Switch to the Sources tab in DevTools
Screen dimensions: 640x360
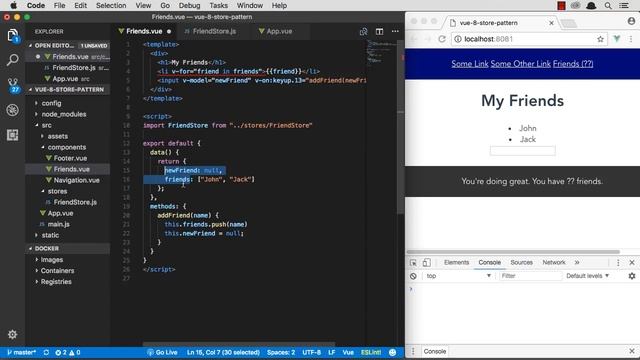coord(521,262)
